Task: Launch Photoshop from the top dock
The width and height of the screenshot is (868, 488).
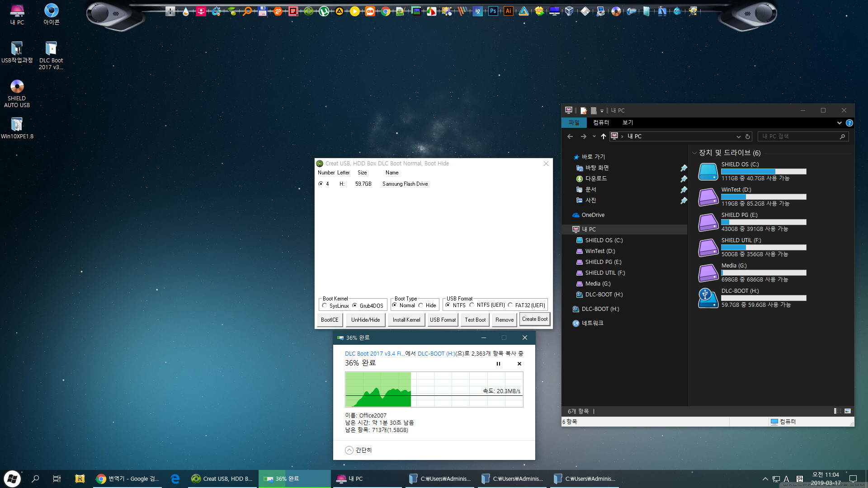Action: [x=493, y=11]
